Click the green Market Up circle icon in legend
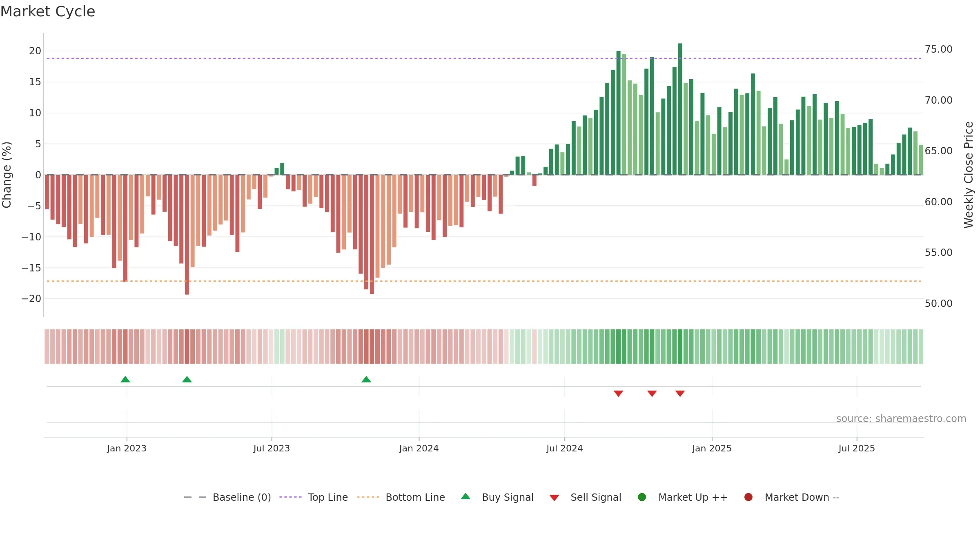The height and width of the screenshot is (551, 980). (642, 497)
